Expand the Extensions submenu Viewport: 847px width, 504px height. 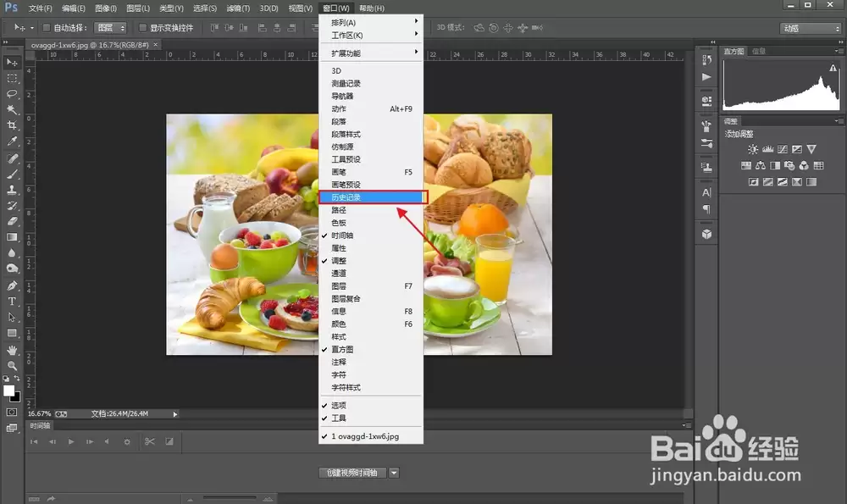(x=371, y=53)
